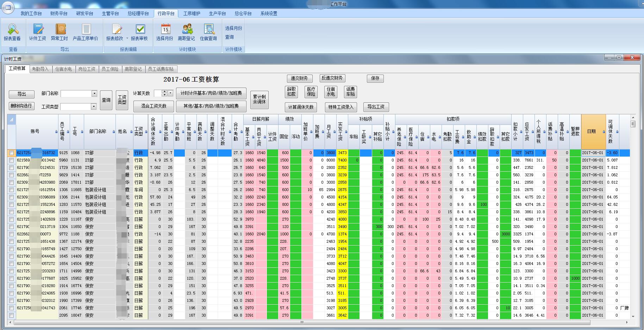Tick the checkbox for employee 9125 row
The image size is (644, 330).
12,153
